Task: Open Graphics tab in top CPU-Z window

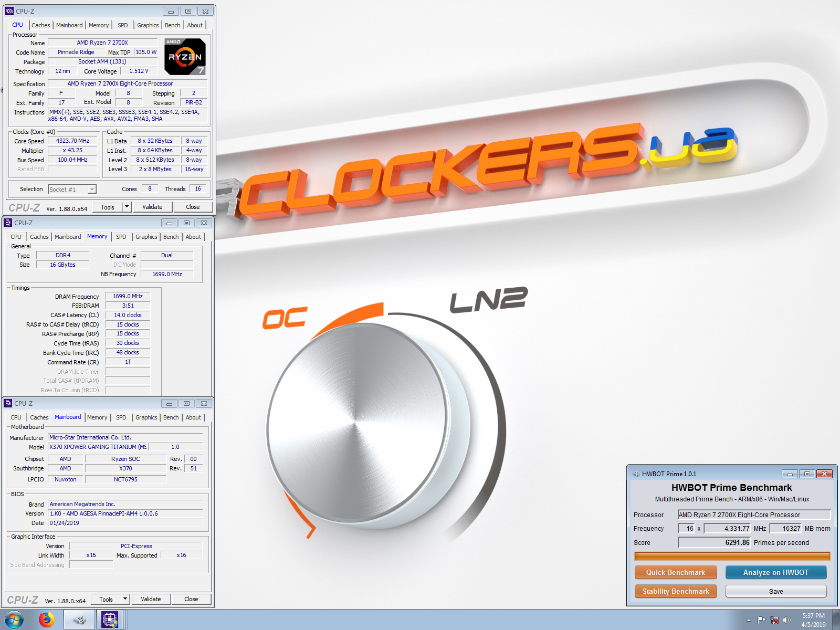Action: pos(148,25)
